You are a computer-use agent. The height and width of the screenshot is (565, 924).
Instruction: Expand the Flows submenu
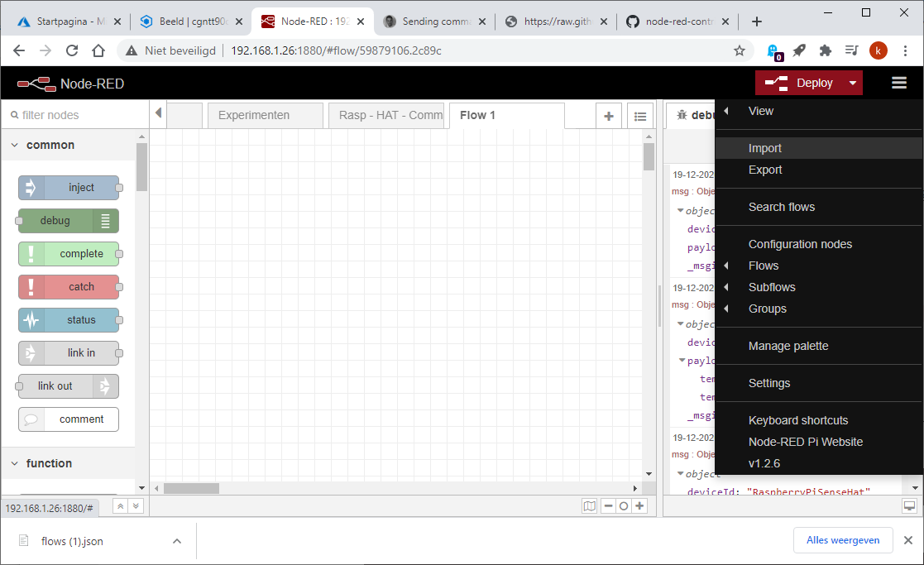coord(819,266)
